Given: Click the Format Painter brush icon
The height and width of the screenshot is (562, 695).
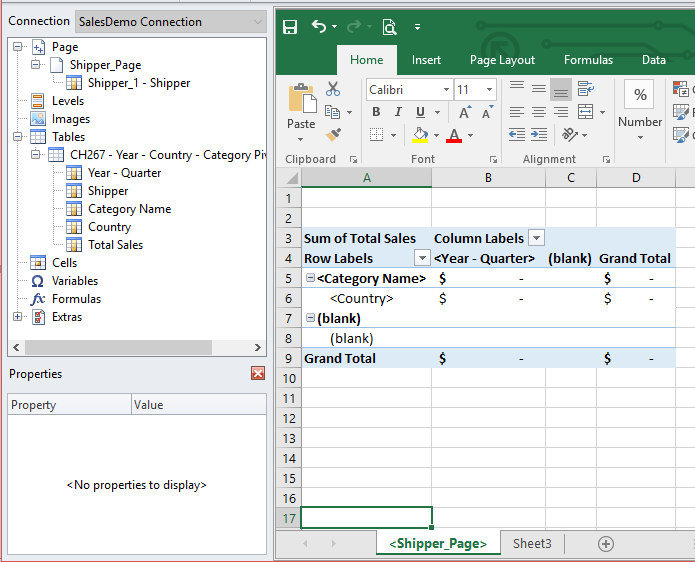Looking at the screenshot, I should [x=333, y=133].
